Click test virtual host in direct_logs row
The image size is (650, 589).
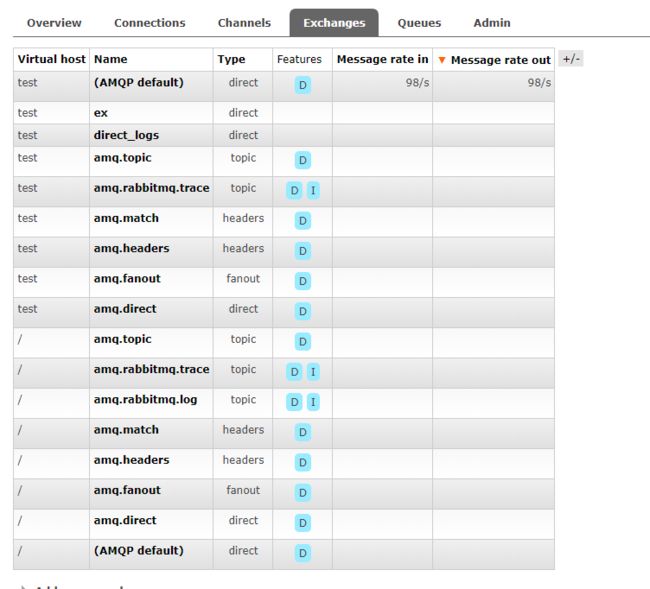27,136
